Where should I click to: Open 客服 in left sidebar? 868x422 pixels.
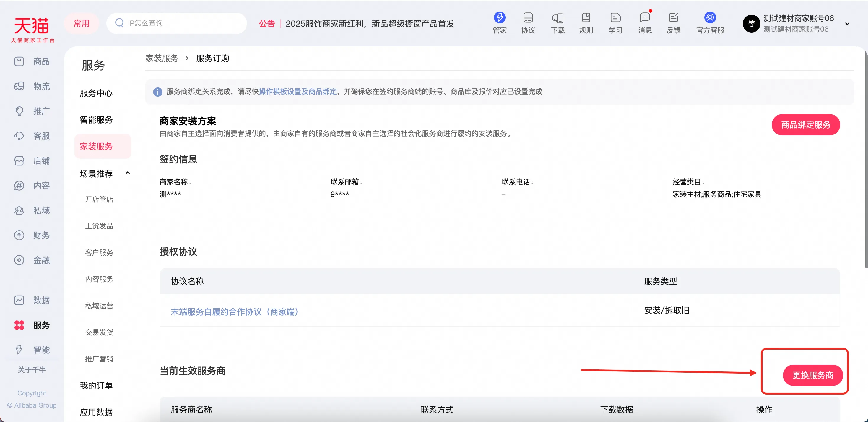click(32, 136)
